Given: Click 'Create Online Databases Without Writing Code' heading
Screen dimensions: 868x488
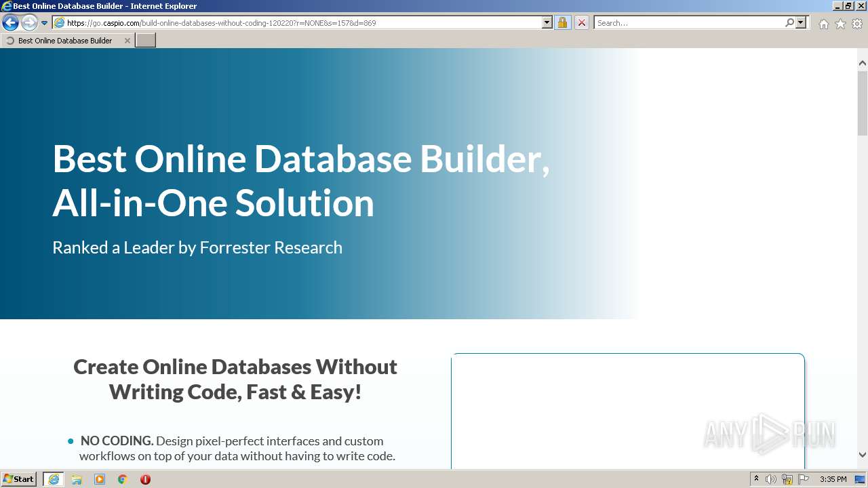Looking at the screenshot, I should click(235, 379).
